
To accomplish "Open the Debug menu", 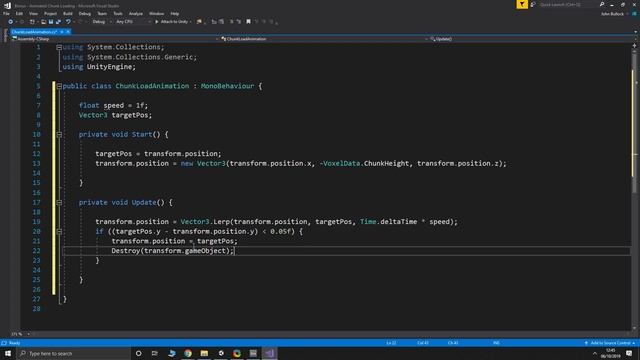I will [x=84, y=13].
